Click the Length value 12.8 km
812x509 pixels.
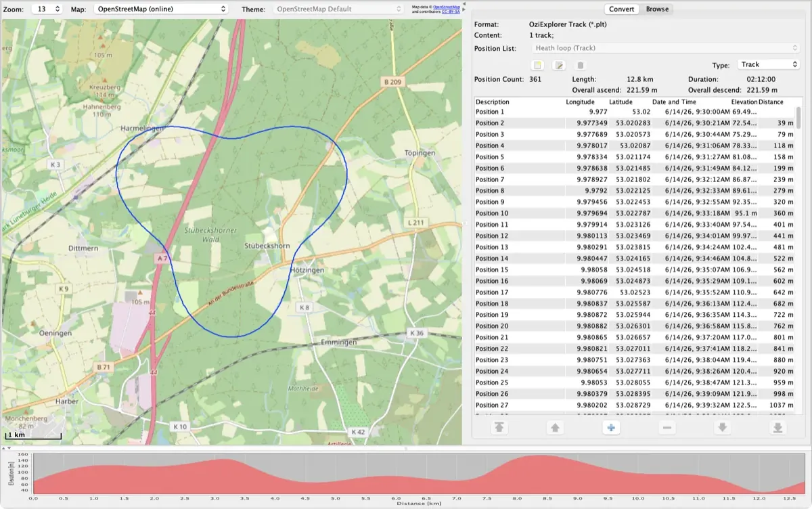(639, 79)
